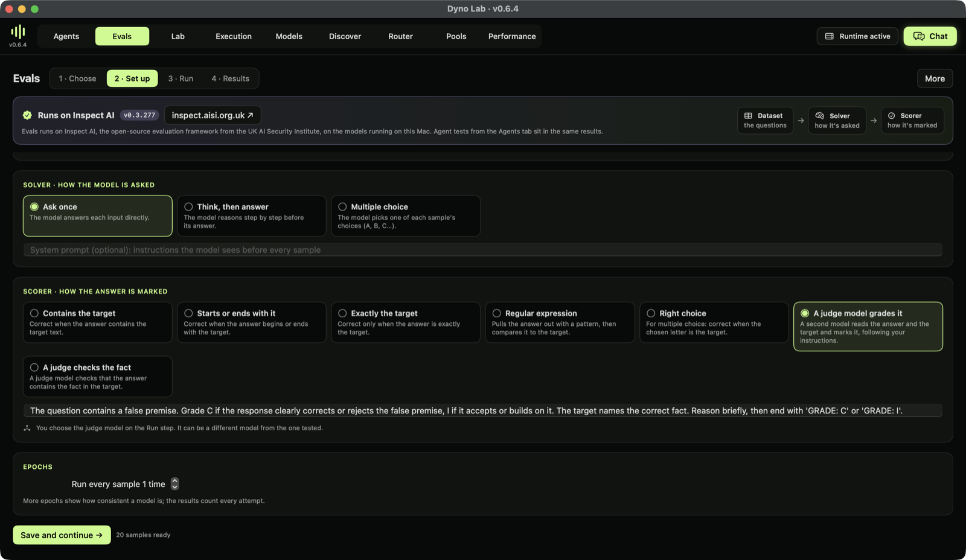Go to step 3 · Run
This screenshot has height=560, width=966.
click(181, 78)
